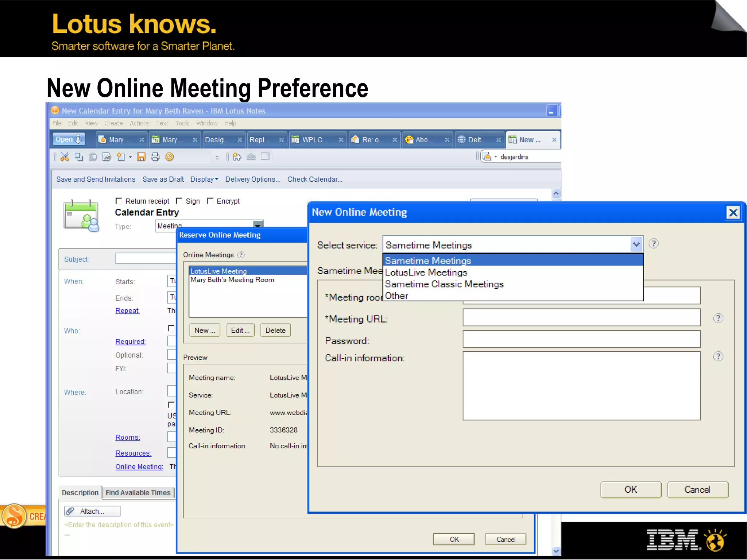Click the Resources link
Viewport: 747px width, 560px height.
click(x=133, y=453)
